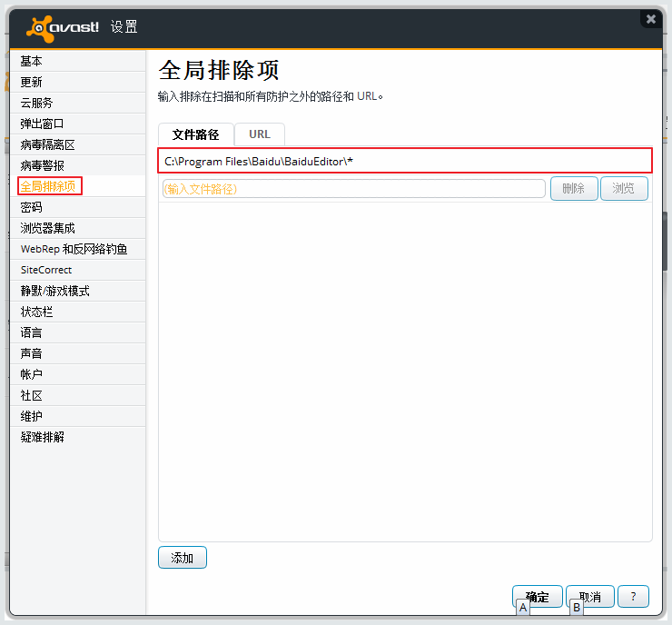Image resolution: width=672 pixels, height=625 pixels.
Task: Open the 帐户 settings section
Action: [77, 374]
